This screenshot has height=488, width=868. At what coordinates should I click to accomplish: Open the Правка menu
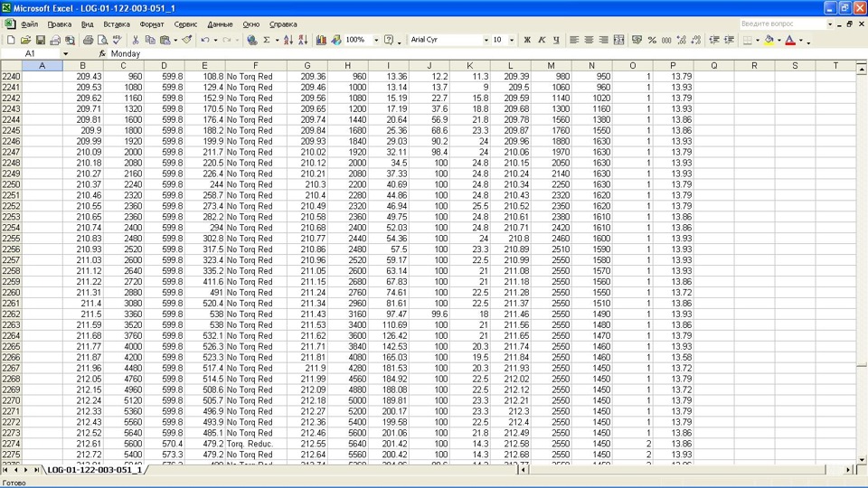coord(60,24)
